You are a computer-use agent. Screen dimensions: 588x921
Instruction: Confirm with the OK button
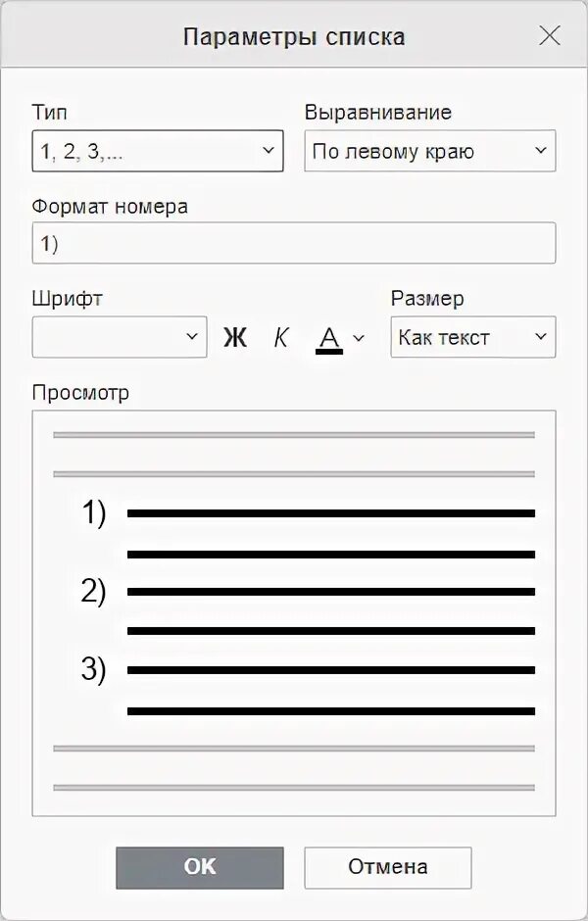click(x=200, y=867)
